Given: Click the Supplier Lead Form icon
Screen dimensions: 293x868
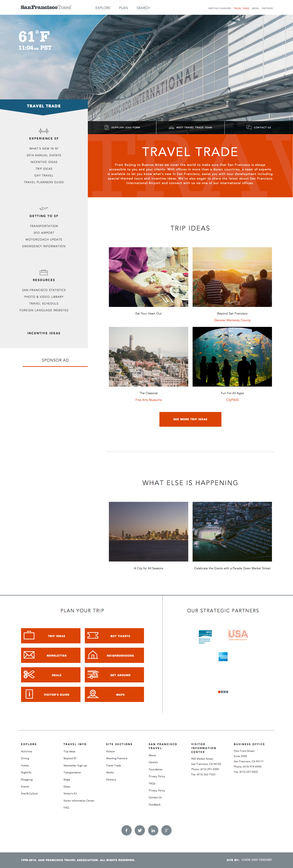Looking at the screenshot, I should click(106, 127).
